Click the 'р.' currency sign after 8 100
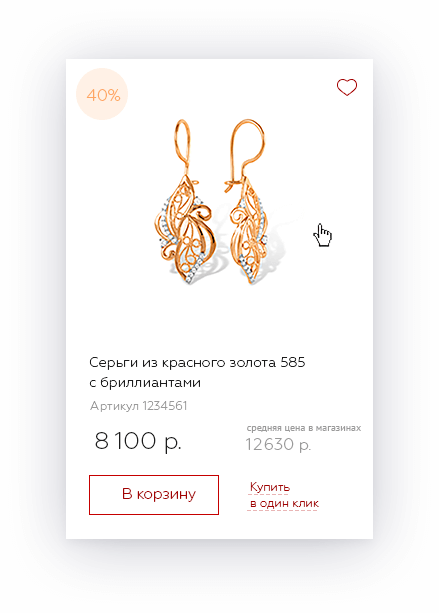The image size is (439, 613). (173, 442)
